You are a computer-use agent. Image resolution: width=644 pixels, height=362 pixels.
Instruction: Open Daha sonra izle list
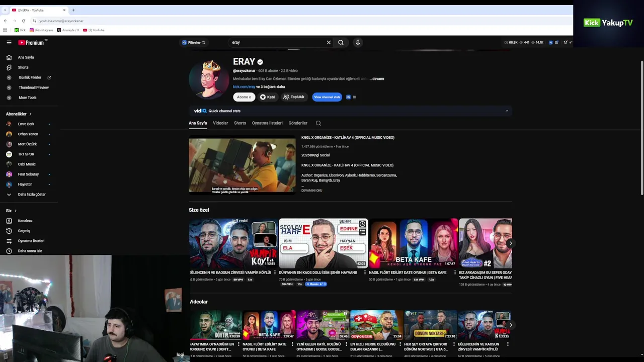pyautogui.click(x=30, y=251)
